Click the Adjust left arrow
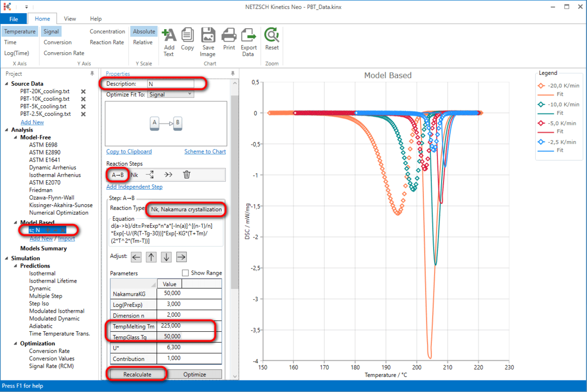The image size is (587, 392). tap(136, 257)
